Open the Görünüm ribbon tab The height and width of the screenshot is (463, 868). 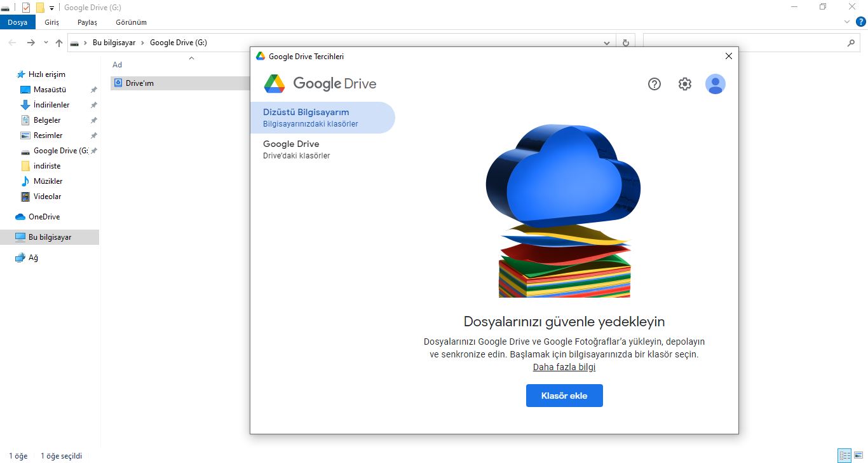tap(132, 22)
